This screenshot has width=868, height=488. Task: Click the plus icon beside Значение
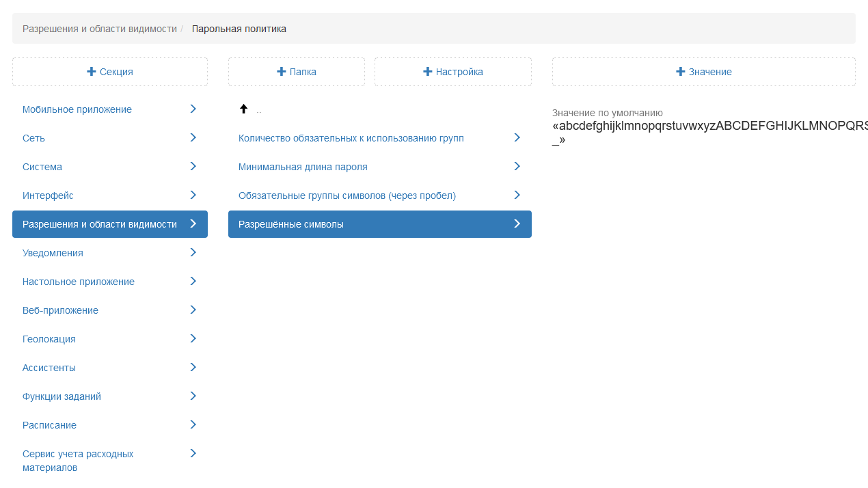click(x=681, y=72)
